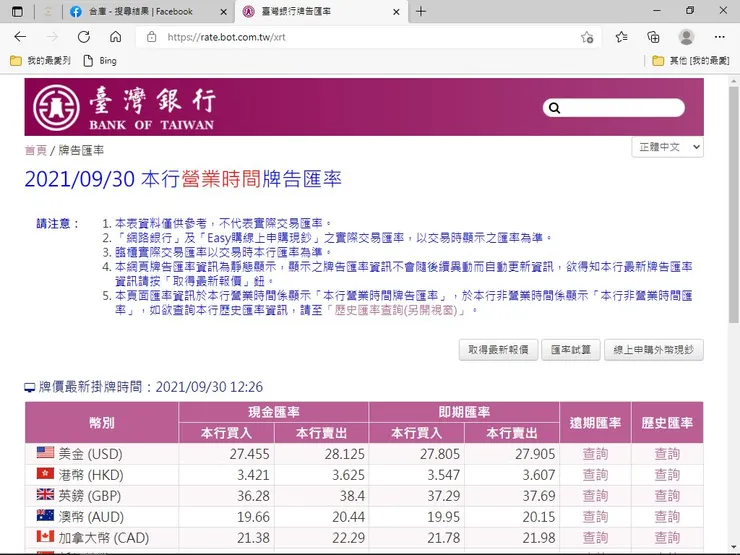Click the 幣別 column header
740x555 pixels.
[102, 423]
